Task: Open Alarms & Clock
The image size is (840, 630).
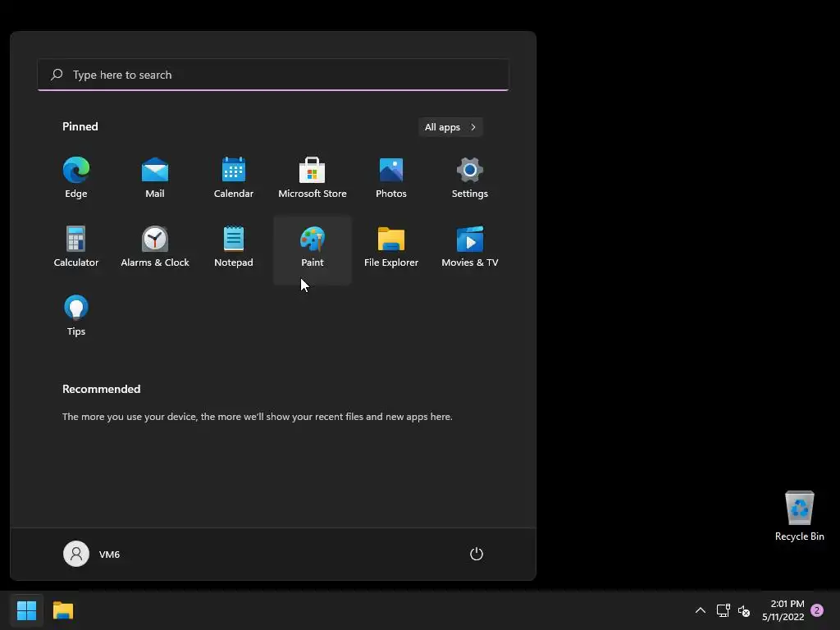Action: [155, 247]
